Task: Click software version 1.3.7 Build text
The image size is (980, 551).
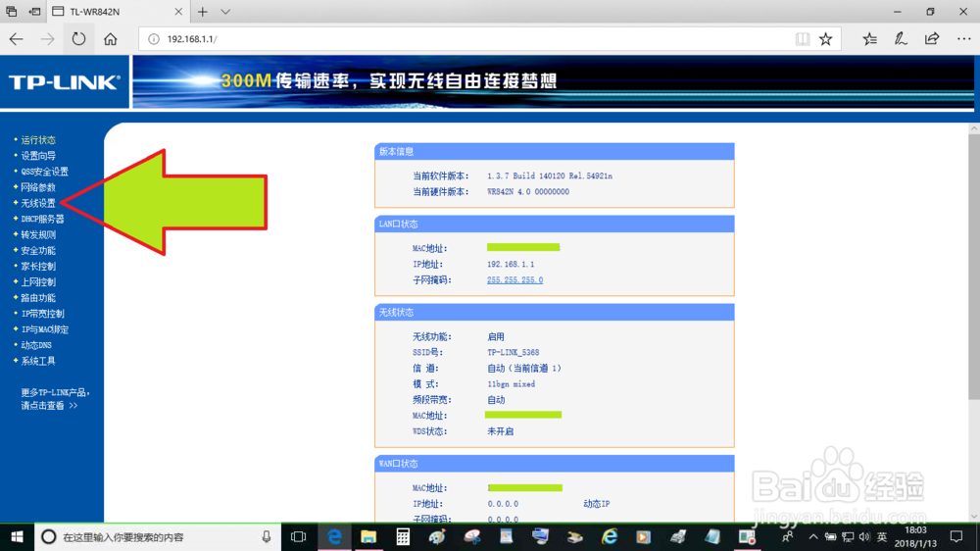Action: click(550, 176)
